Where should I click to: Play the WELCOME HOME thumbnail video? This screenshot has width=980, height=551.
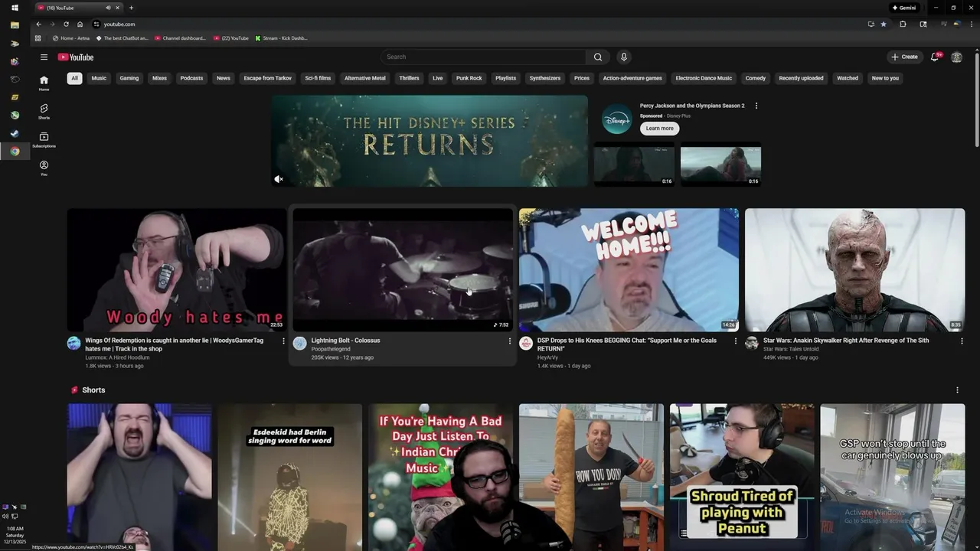tap(629, 270)
